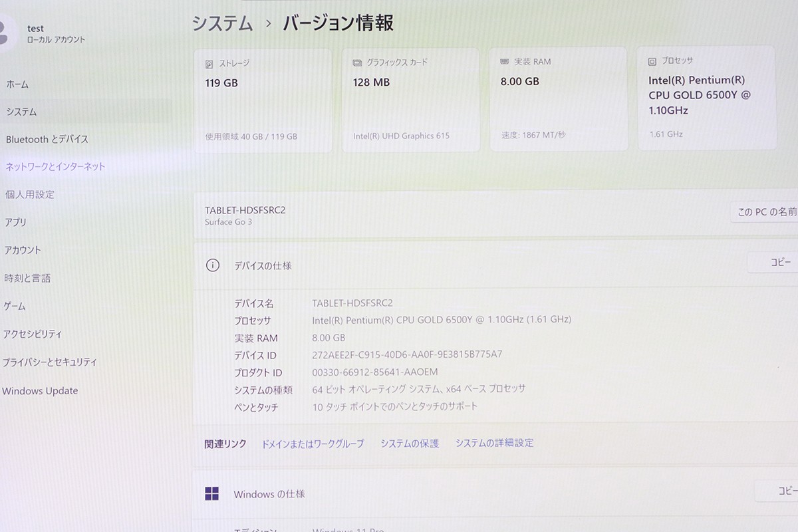Select the システムの種類 64 ビット value
798x532 pixels.
419,389
